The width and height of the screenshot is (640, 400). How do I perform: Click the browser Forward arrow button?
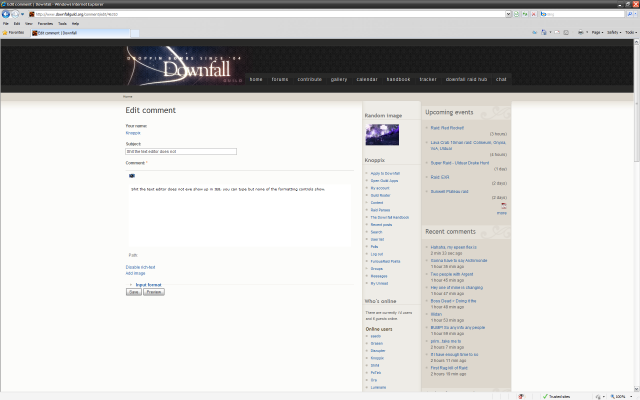[x=15, y=14]
